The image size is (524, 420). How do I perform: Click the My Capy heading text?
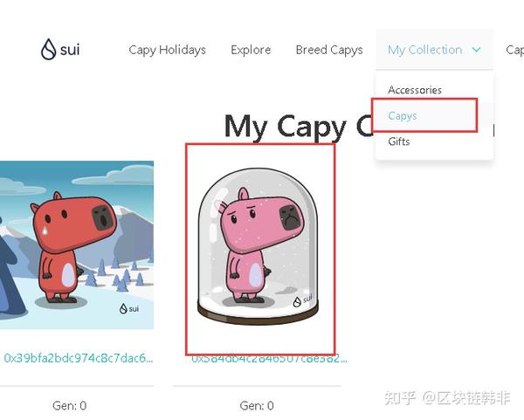(285, 126)
